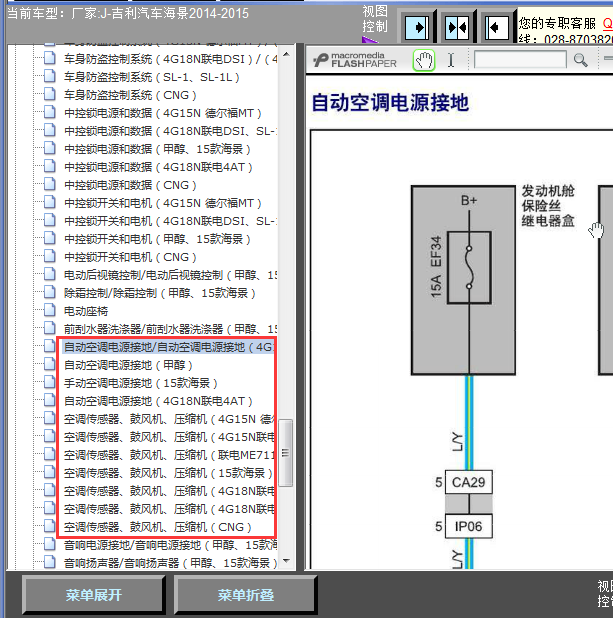Screen dimensions: 613x618
Task: Click document icon beside 手动空调电源接地
Action: (50, 382)
